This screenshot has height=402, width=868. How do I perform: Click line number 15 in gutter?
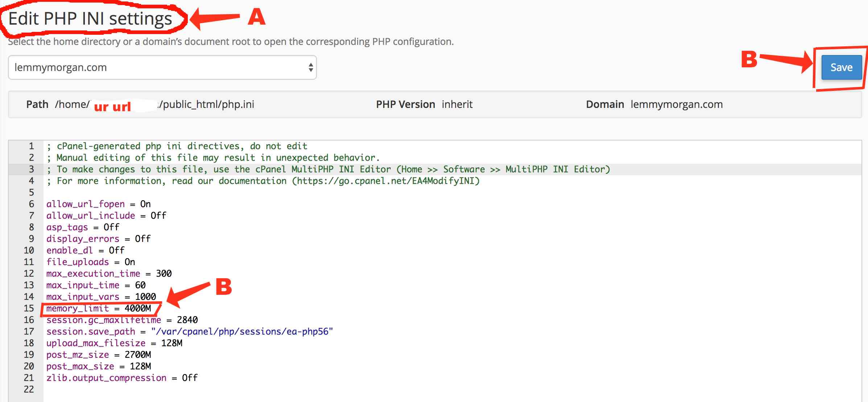[x=29, y=308]
